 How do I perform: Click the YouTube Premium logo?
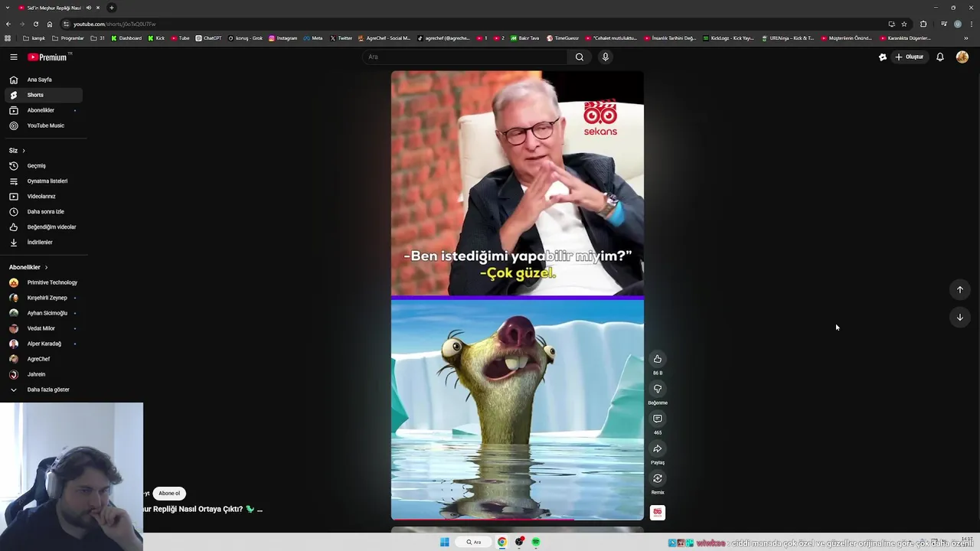pyautogui.click(x=48, y=57)
